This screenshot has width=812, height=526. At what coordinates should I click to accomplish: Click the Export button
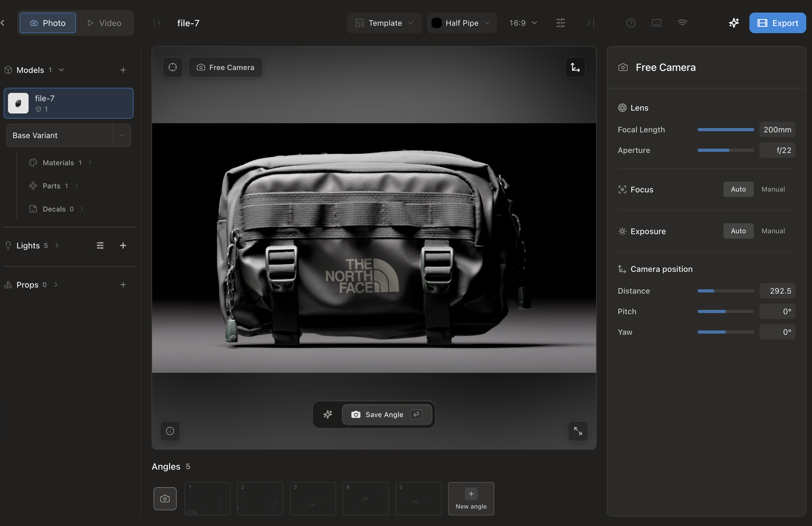(777, 23)
